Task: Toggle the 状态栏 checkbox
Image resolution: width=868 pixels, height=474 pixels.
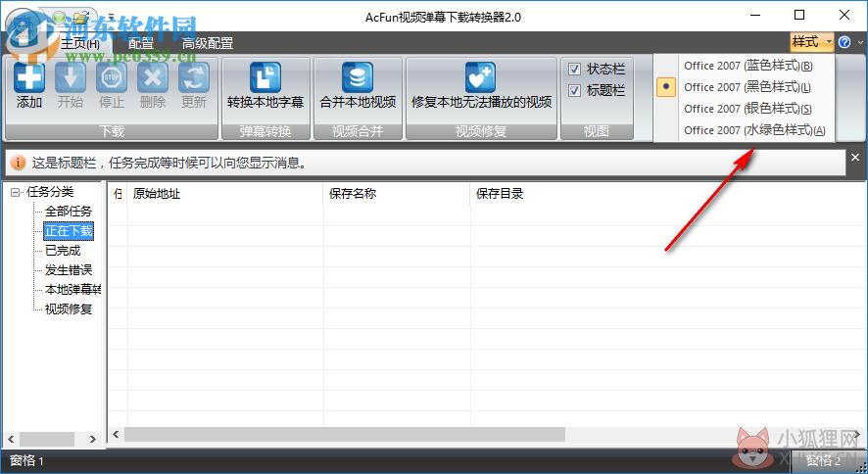Action: 575,70
